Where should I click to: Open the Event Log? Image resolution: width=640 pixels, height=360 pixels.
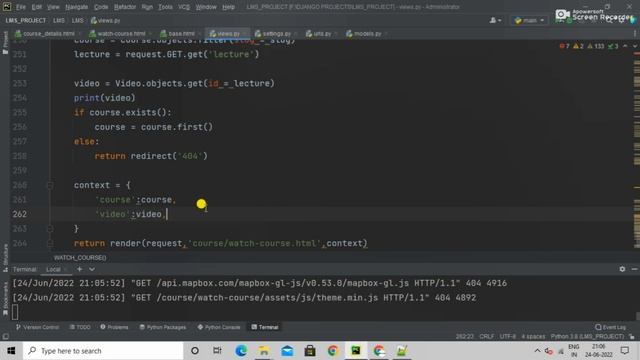pos(611,327)
